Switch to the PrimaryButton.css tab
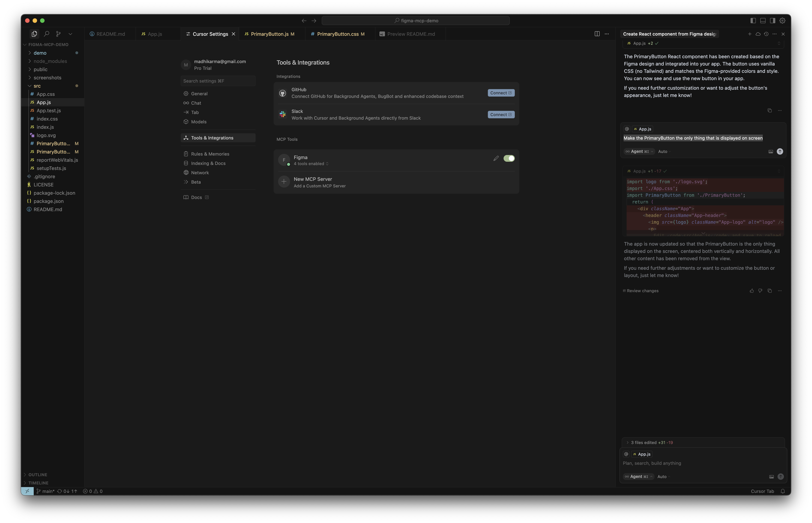Screen dimensions: 812x523 pyautogui.click(x=338, y=34)
